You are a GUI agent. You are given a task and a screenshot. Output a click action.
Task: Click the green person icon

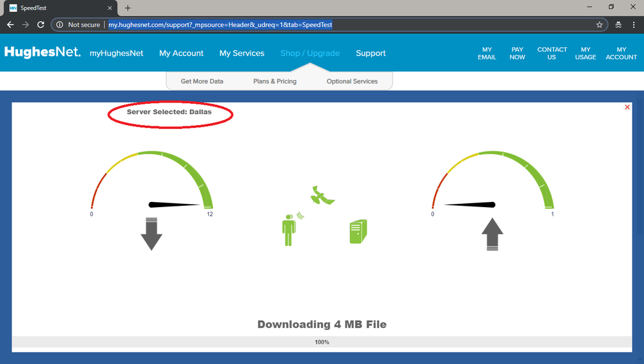288,230
